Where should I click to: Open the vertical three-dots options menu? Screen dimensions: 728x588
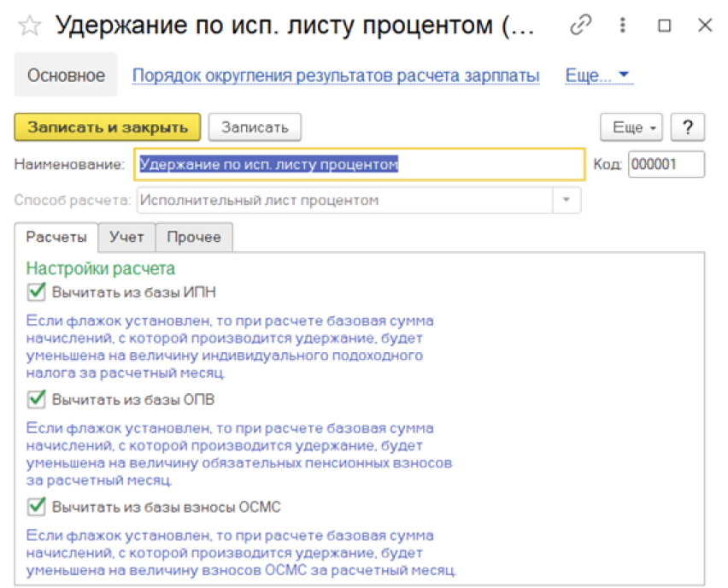[x=623, y=25]
